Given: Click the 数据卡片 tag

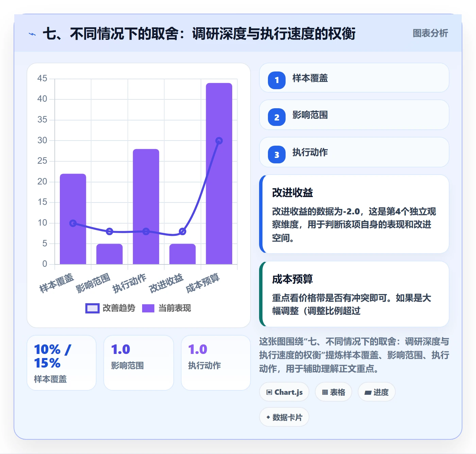Looking at the screenshot, I should (284, 417).
